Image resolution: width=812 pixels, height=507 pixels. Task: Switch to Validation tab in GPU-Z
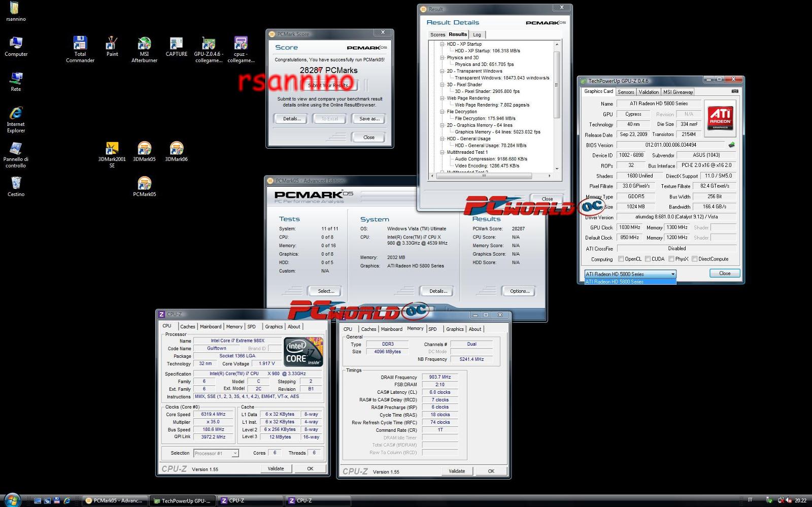(649, 92)
